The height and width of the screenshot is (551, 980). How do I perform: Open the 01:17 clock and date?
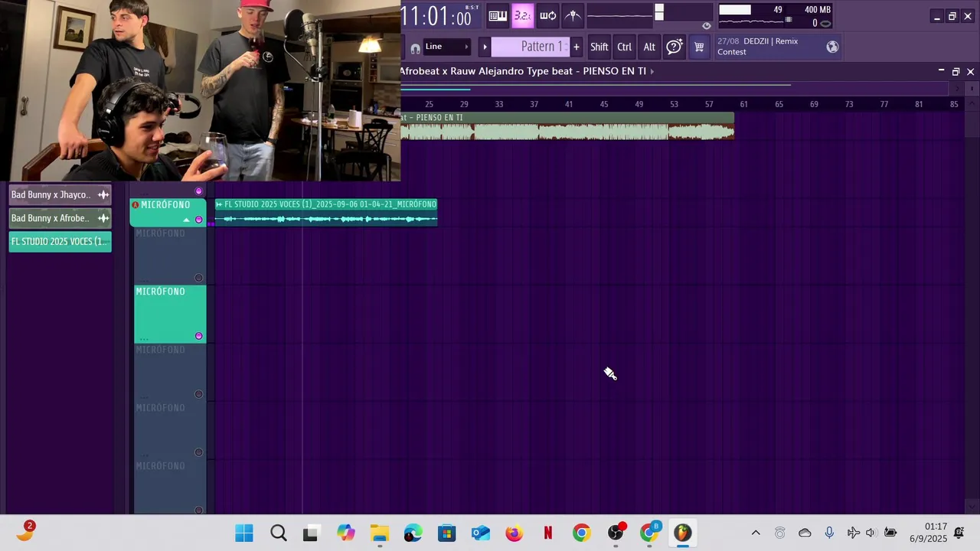coord(929,533)
